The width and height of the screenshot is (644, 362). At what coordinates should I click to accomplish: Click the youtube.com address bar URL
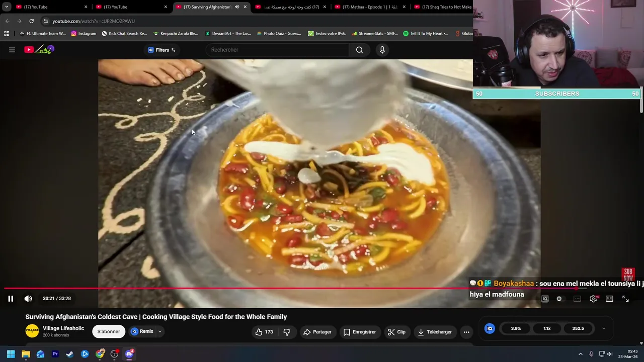click(94, 21)
